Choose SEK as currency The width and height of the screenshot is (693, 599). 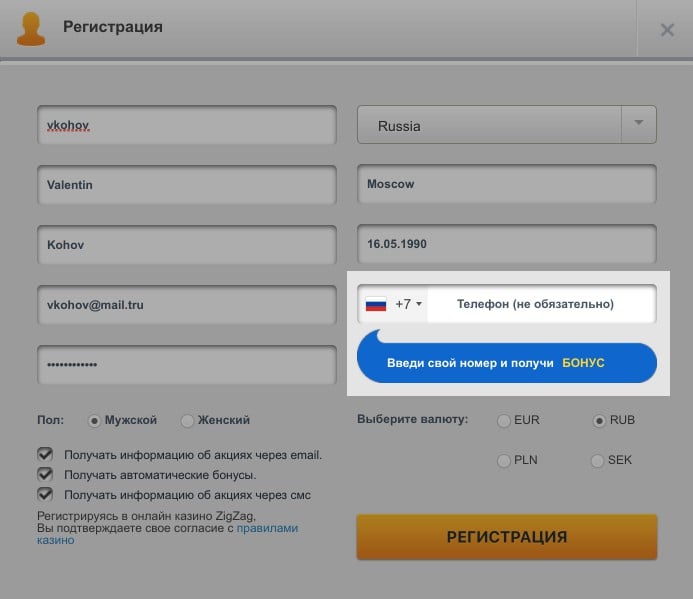pyautogui.click(x=598, y=461)
